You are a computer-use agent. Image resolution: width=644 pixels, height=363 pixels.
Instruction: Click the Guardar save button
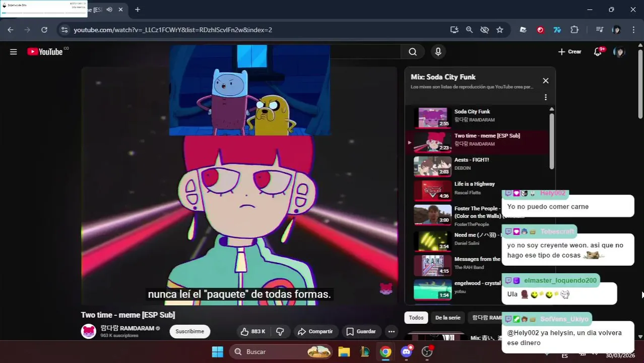(x=361, y=331)
